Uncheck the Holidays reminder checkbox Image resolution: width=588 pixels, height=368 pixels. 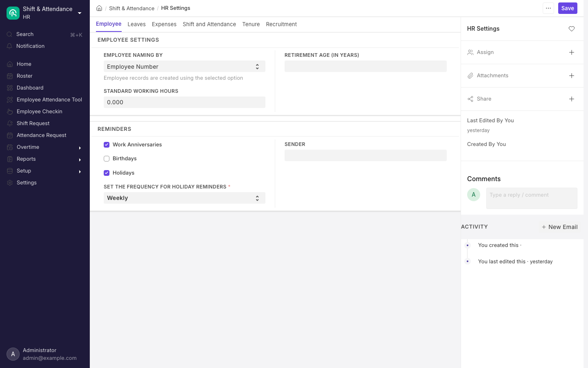click(x=107, y=173)
